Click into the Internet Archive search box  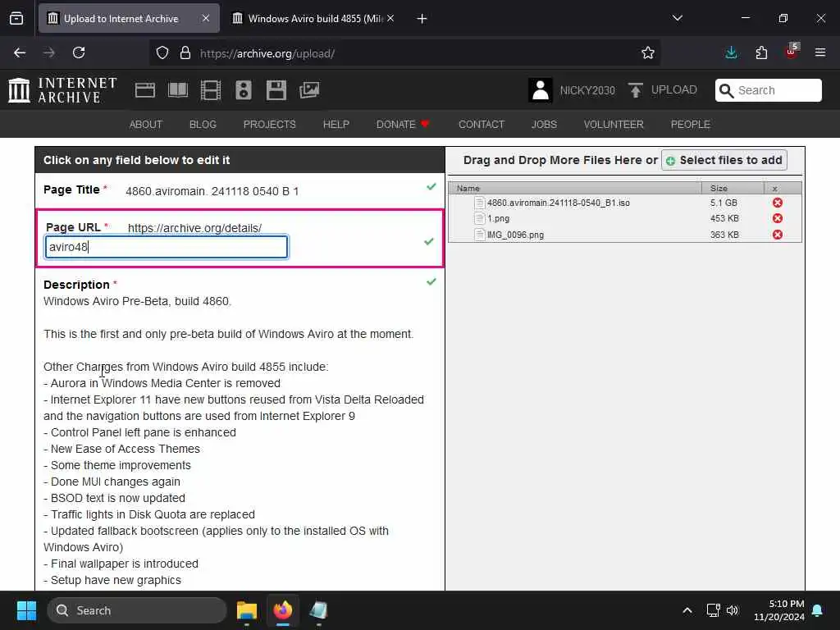[x=768, y=90]
